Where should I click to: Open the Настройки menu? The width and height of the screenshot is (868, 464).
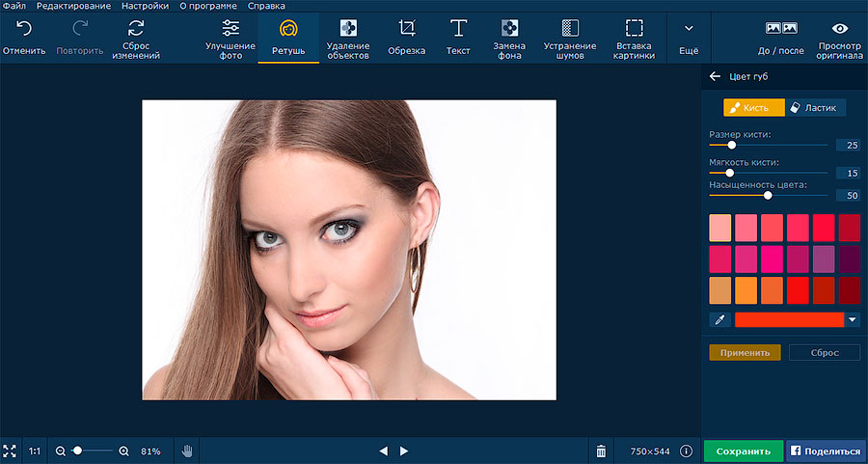[145, 6]
